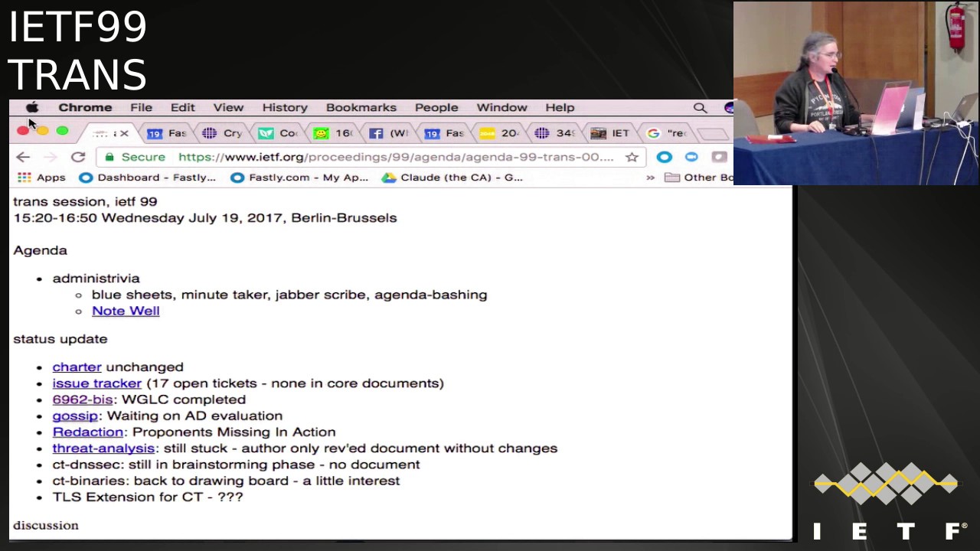
Task: Open the 'issue tracker' link
Action: (97, 383)
